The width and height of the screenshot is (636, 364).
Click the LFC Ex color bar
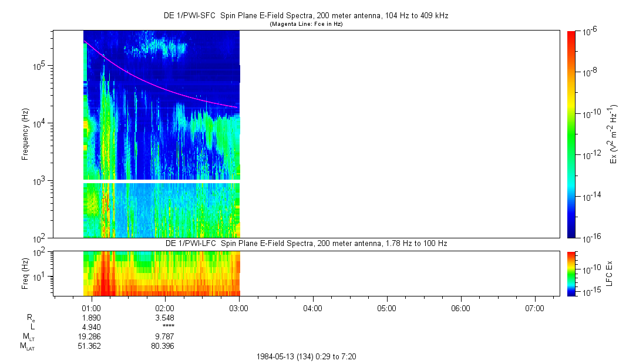point(571,273)
